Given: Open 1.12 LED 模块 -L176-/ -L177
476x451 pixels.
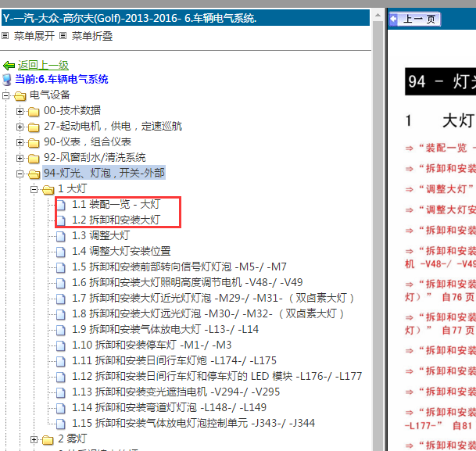Looking at the screenshot, I should [217, 376].
